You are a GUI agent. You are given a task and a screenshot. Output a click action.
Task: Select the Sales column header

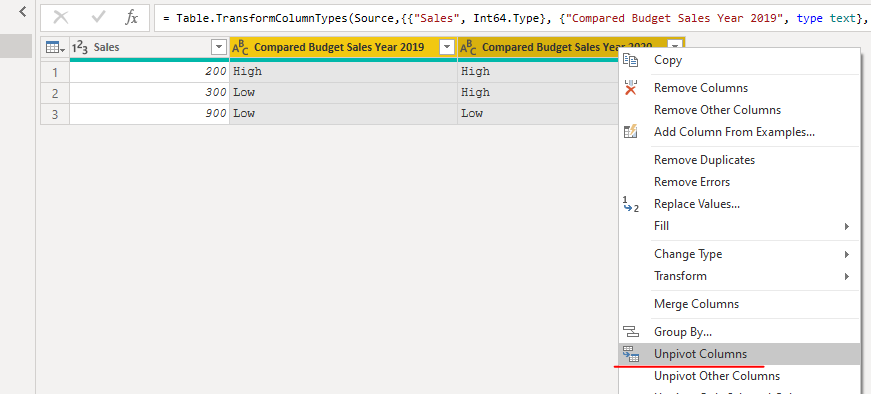(x=149, y=48)
